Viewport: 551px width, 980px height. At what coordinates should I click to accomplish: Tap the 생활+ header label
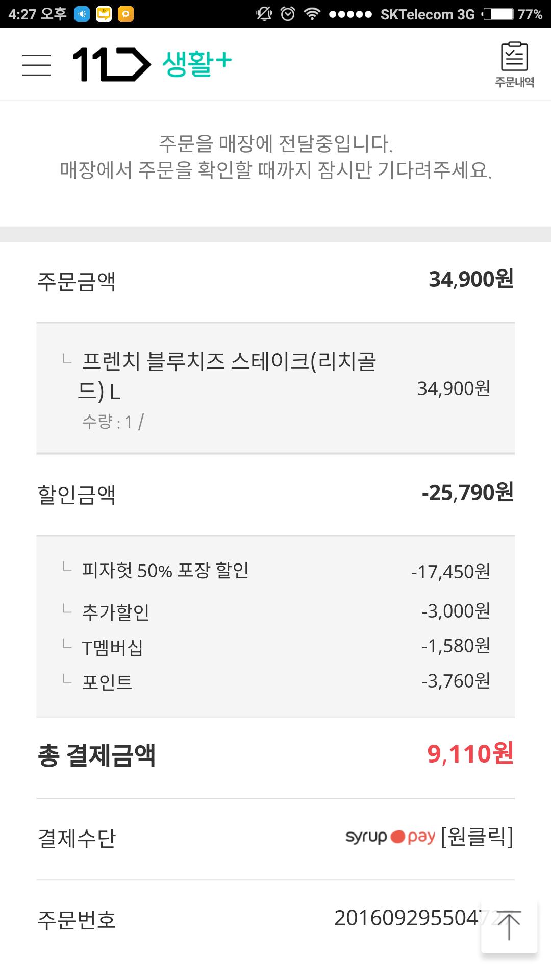click(x=197, y=64)
